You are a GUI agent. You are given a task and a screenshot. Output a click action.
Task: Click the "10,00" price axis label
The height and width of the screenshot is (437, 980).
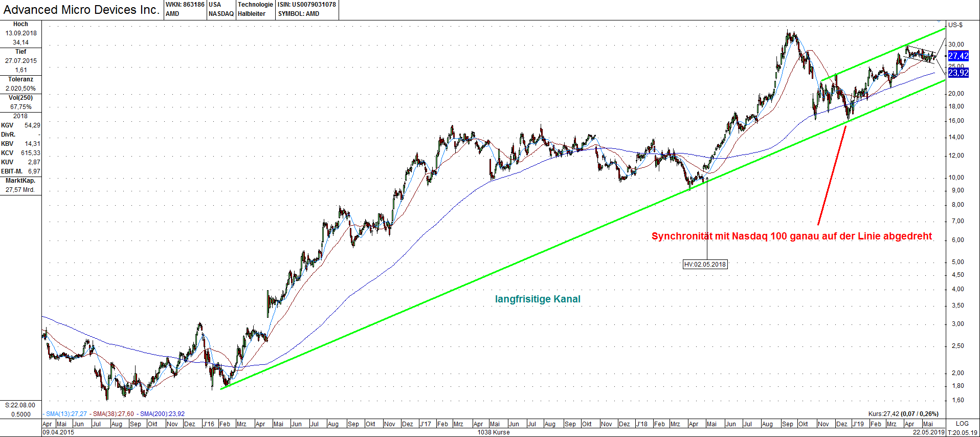956,178
